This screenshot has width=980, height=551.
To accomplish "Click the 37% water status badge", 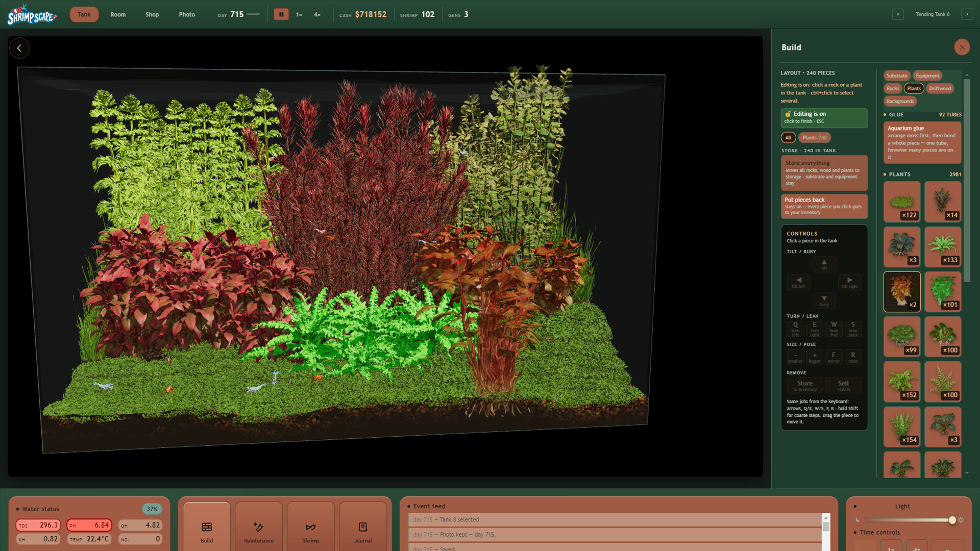I will (152, 509).
